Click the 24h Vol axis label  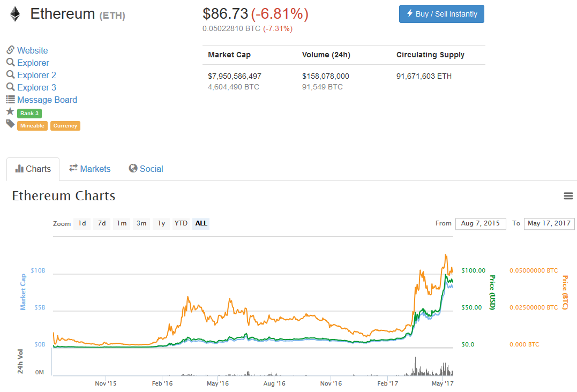(20, 361)
